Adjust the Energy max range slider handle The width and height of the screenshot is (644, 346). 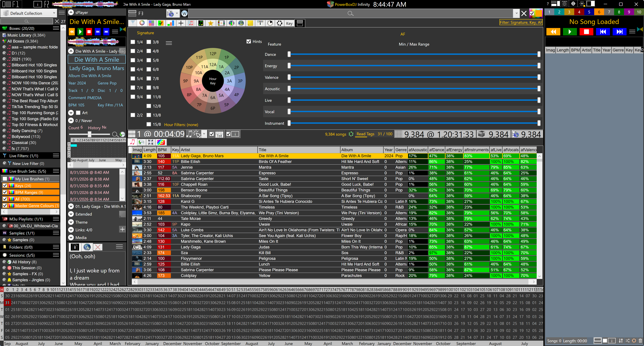tap(539, 66)
